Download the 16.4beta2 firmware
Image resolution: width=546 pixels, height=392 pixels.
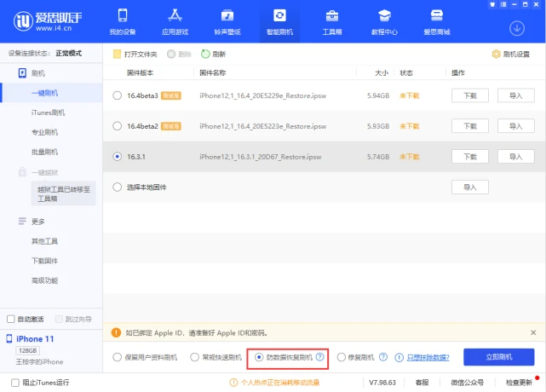(469, 126)
